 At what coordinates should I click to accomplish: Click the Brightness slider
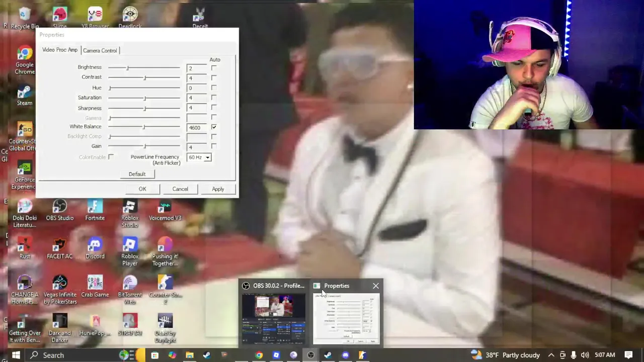(x=144, y=67)
